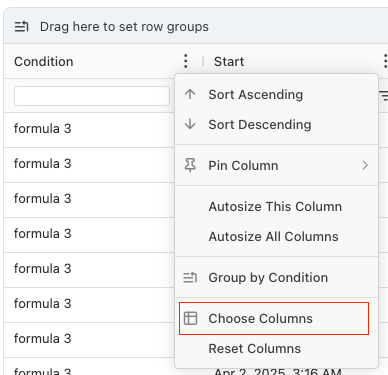Select the first formula 3 row
Viewport: 388px width, 375px height.
[89, 130]
